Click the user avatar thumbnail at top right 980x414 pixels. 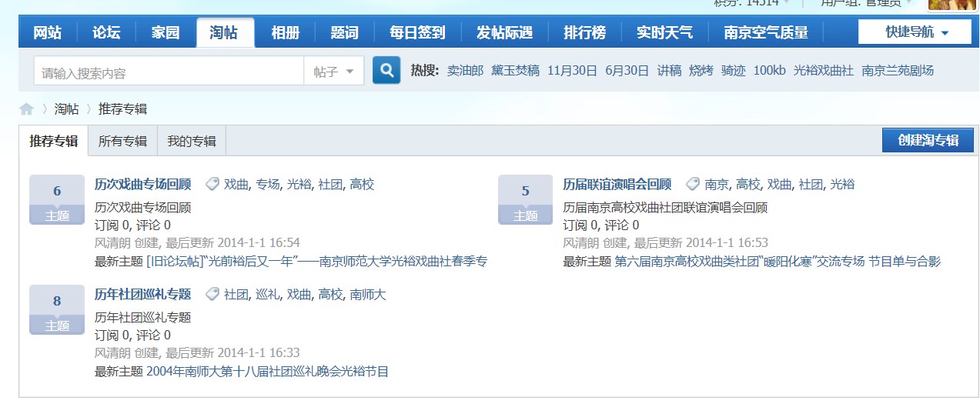click(x=953, y=4)
